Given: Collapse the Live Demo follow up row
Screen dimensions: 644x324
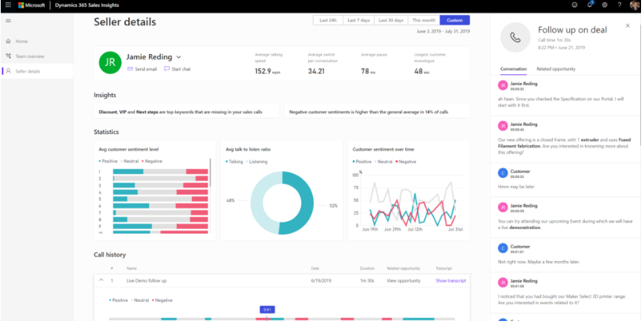Looking at the screenshot, I should click(x=99, y=280).
